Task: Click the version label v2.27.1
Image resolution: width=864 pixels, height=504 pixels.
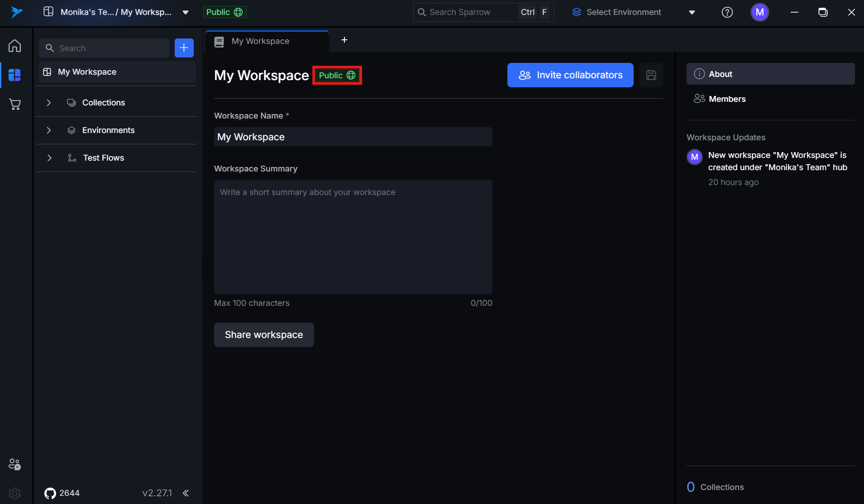Action: 157,493
